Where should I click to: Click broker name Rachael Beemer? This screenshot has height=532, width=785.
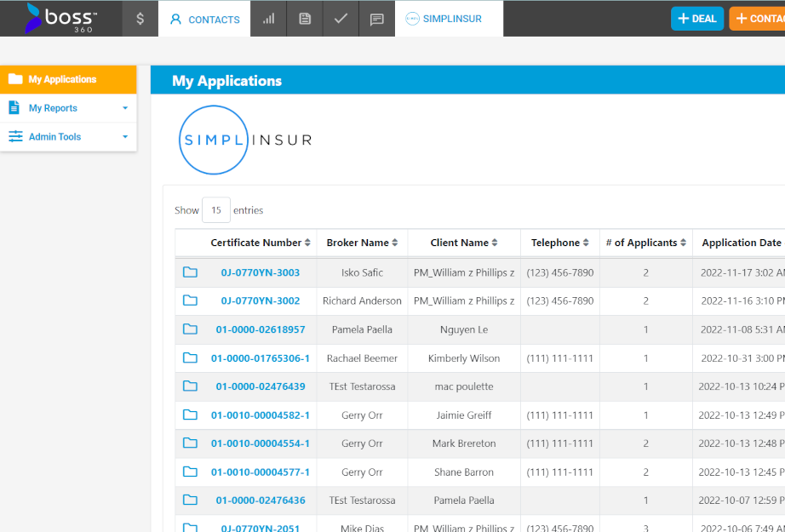click(362, 358)
